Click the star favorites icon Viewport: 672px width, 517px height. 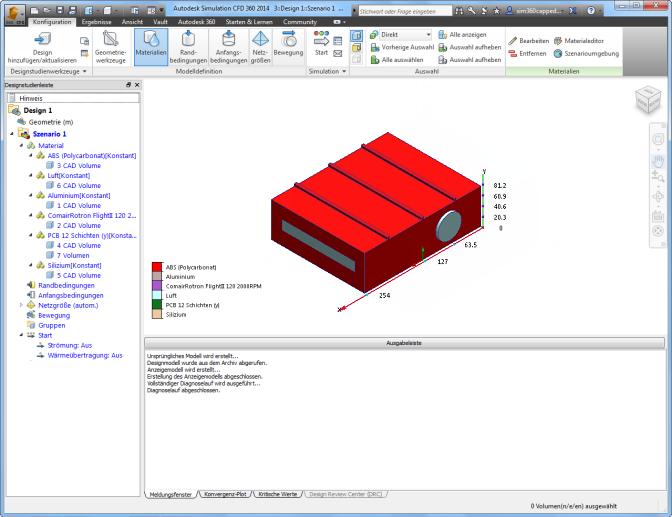496,11
